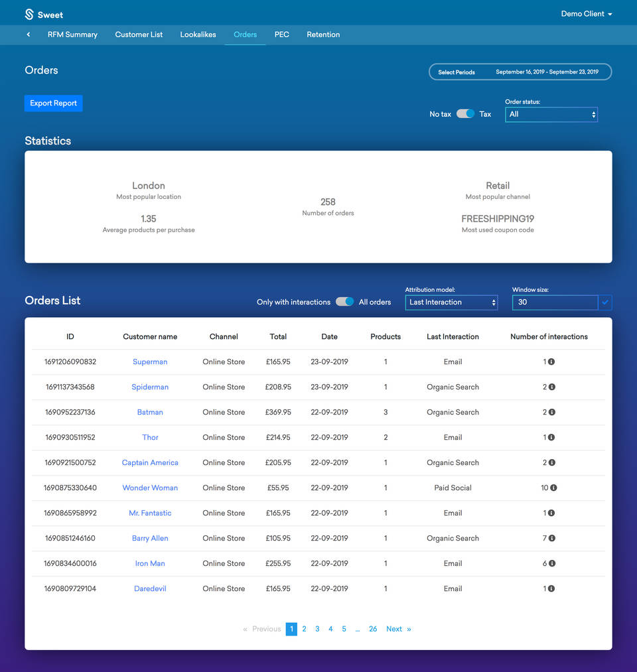Click info icon in Superman order row

[551, 362]
